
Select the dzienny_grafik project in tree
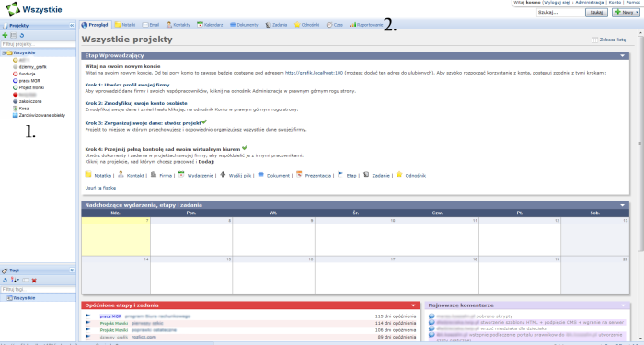pyautogui.click(x=33, y=67)
